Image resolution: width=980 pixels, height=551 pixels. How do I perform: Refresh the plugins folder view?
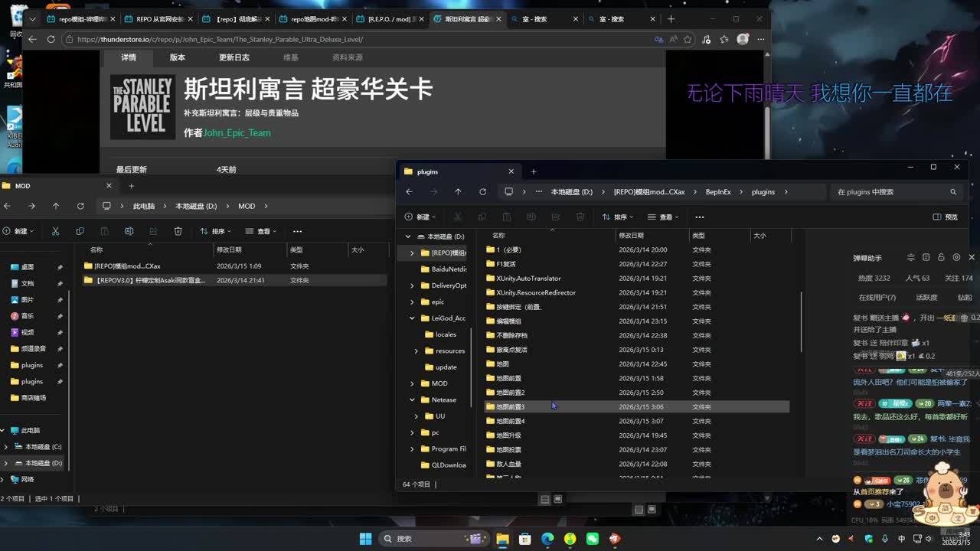(x=482, y=192)
